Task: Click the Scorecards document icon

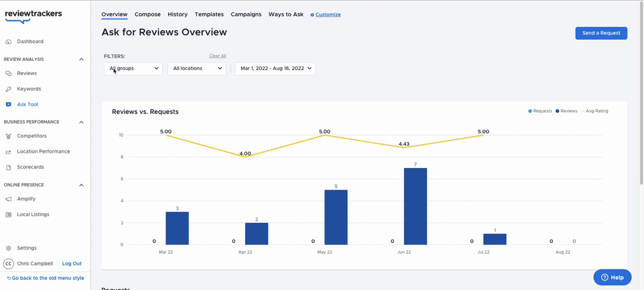Action: point(8,167)
